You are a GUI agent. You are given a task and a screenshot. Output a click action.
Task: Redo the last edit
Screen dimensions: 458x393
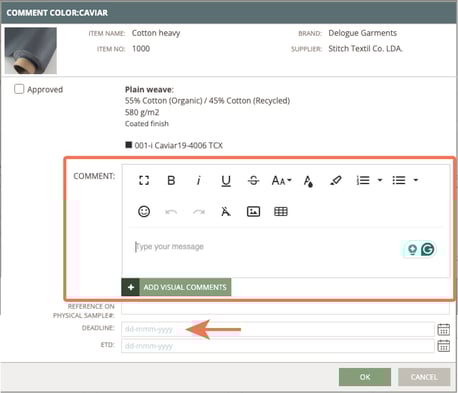pos(199,212)
